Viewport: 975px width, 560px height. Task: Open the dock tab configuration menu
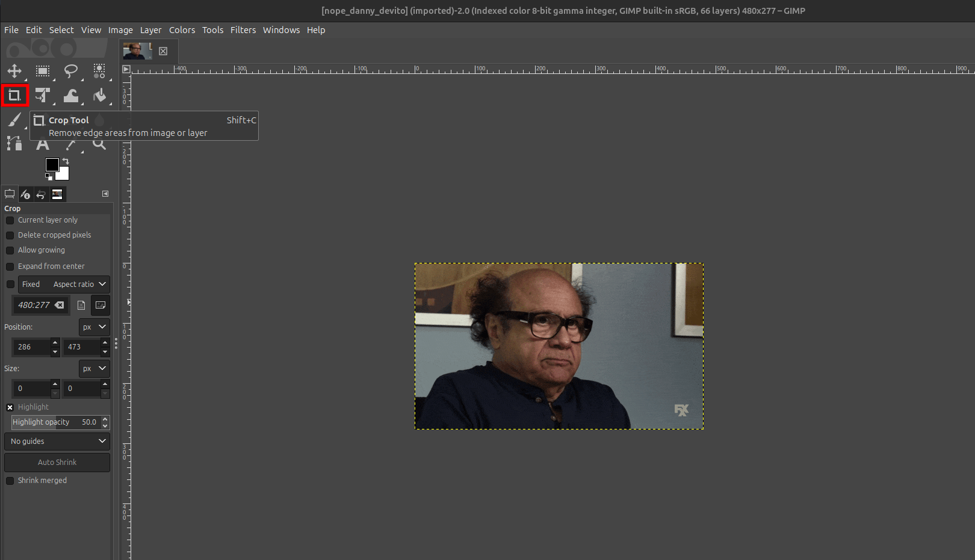click(x=105, y=194)
